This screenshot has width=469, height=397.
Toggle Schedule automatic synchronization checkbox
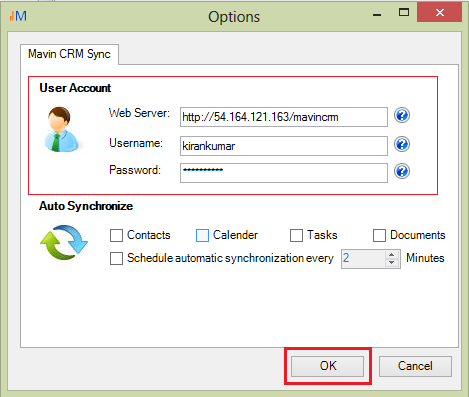[116, 258]
